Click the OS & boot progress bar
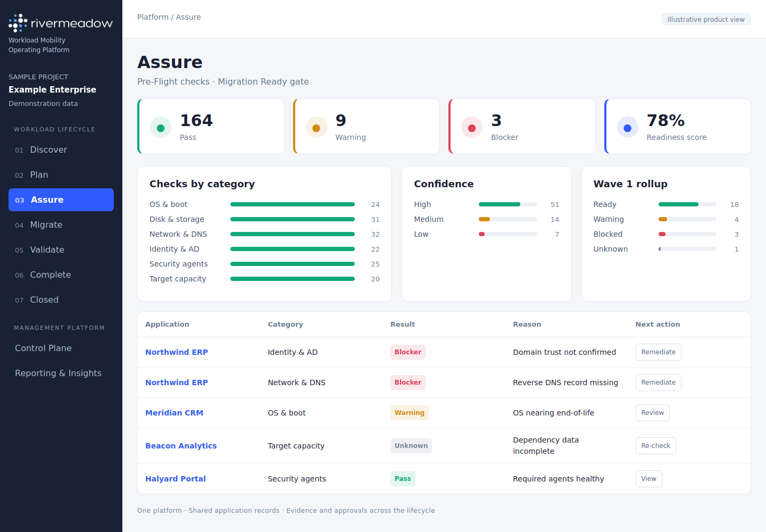Screen dimensions: 766x532 [x=293, y=204]
